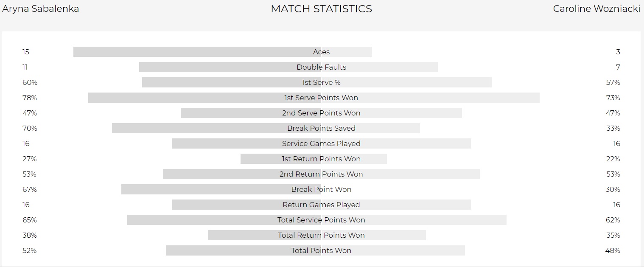Click Wozniacki's aces count of 3
This screenshot has height=267, width=644.
click(x=618, y=52)
